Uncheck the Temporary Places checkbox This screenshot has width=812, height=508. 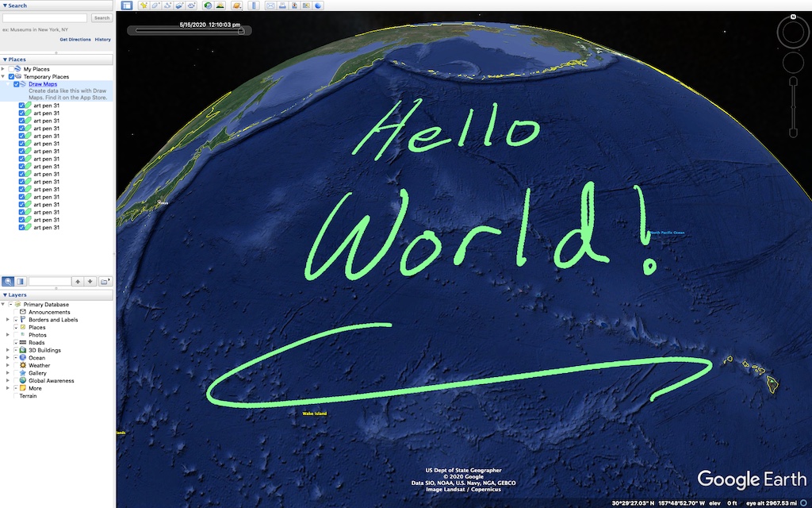pyautogui.click(x=11, y=77)
